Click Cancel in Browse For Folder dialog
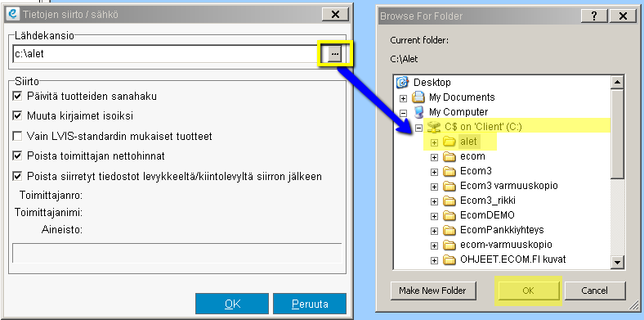 tap(595, 291)
